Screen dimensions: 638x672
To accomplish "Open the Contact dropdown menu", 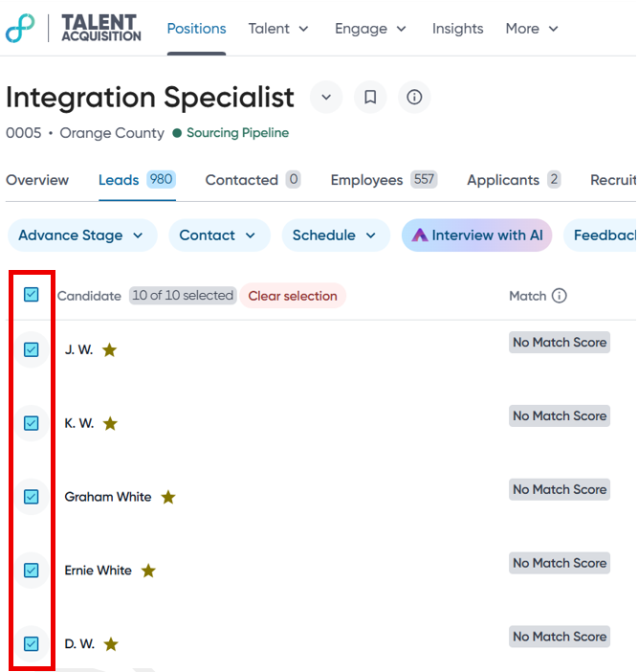I will pos(219,235).
